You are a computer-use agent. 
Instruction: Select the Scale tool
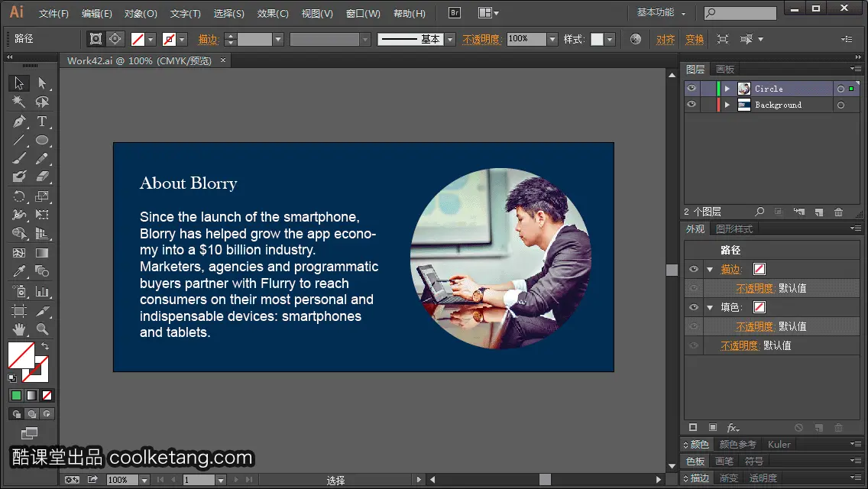coord(42,196)
